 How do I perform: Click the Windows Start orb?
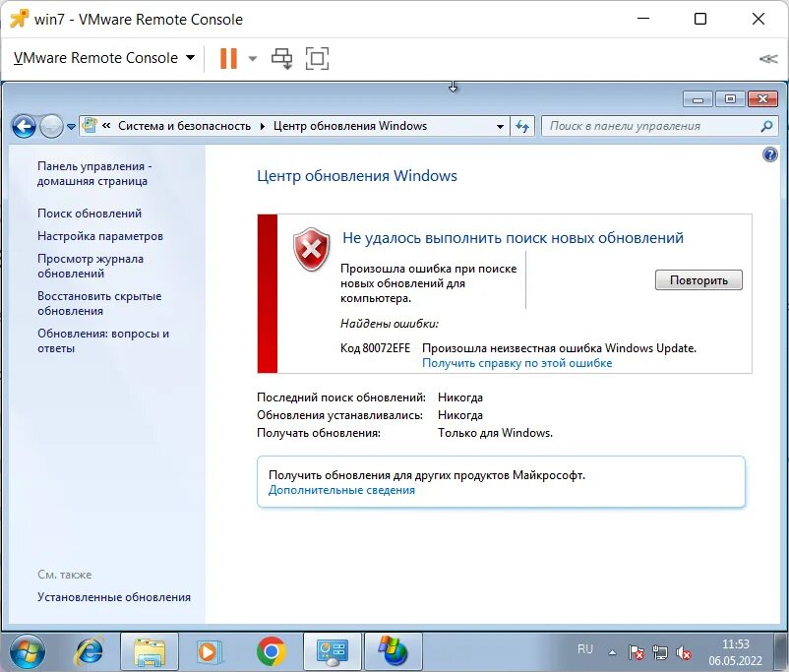[28, 652]
